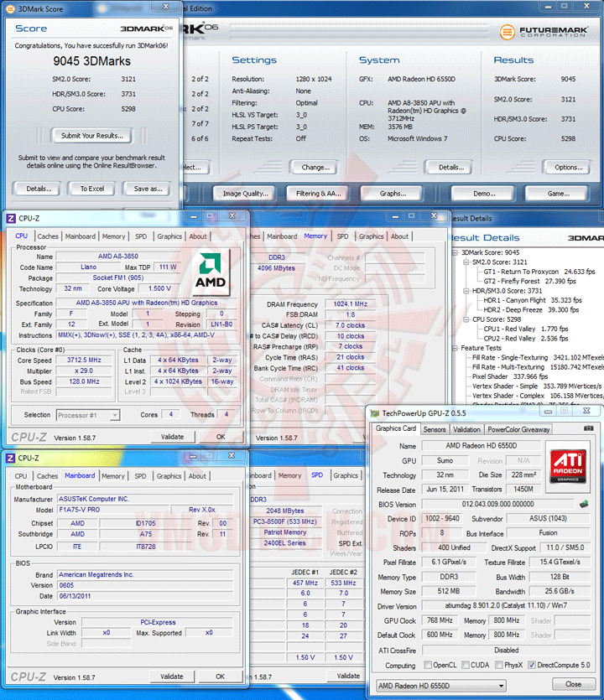This screenshot has height=700, width=604.
Task: Click the BIOS save chip icon in GPU-Z
Action: click(x=584, y=504)
